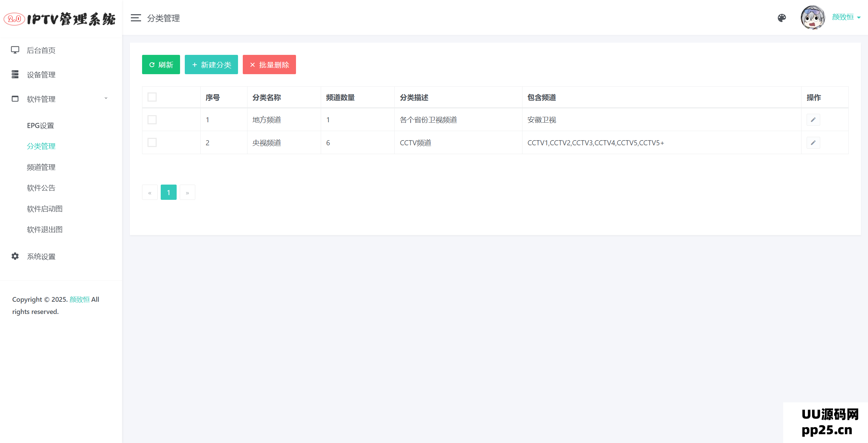Viewport: 868px width, 443px height.
Task: Click the IPTV管理系统 logo
Action: point(60,19)
